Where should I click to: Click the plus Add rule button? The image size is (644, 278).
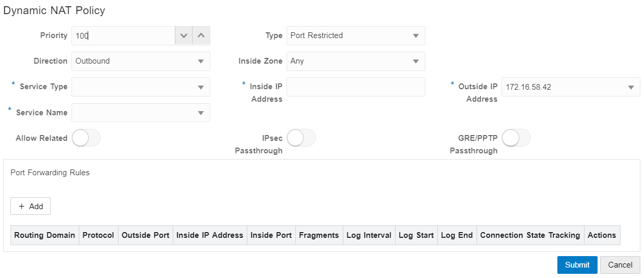30,206
